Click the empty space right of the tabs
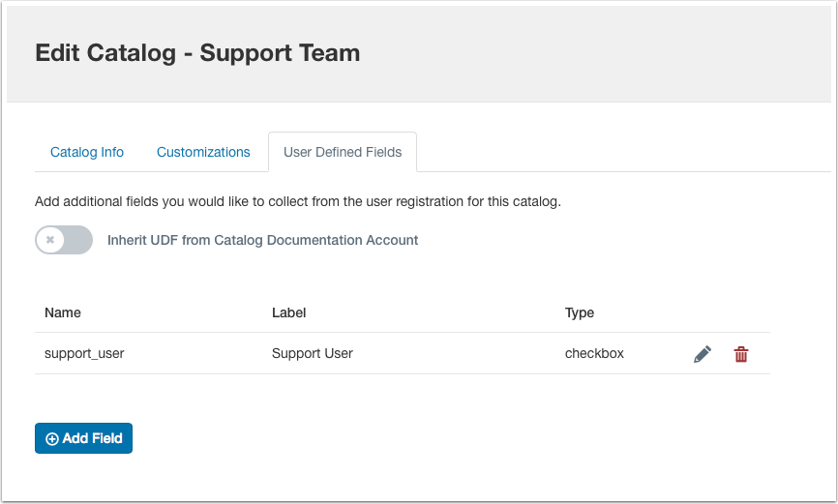 coord(619,152)
